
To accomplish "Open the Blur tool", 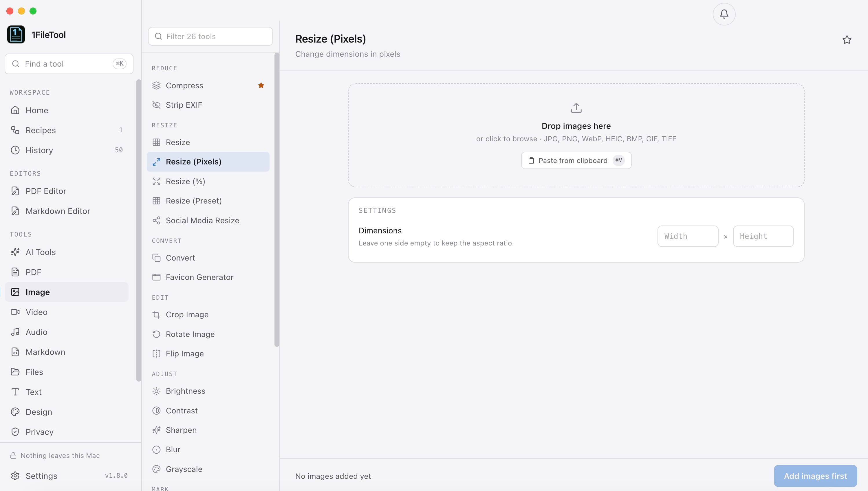I will point(208,450).
